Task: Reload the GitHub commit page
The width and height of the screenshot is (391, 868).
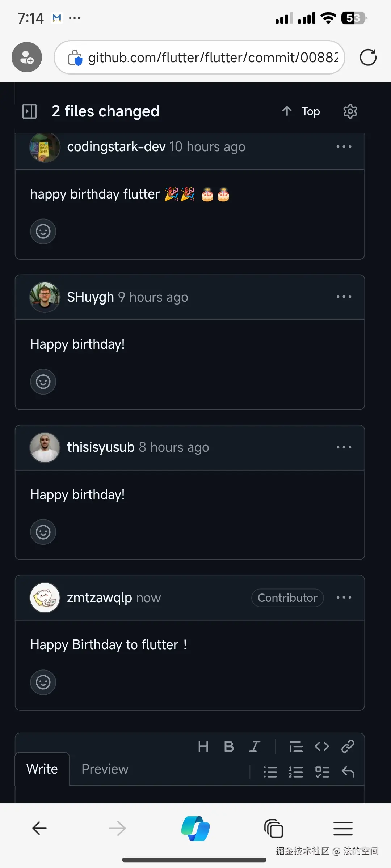Action: click(x=368, y=58)
